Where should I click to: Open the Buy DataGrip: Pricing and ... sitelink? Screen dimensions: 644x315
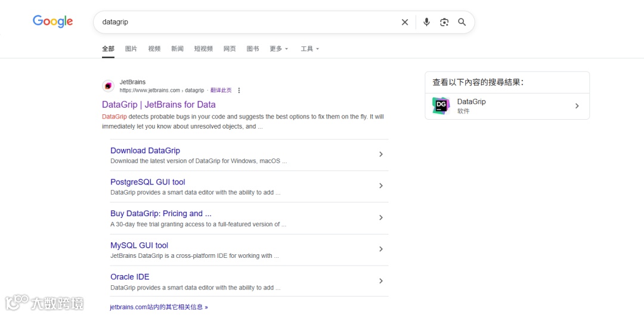click(161, 214)
